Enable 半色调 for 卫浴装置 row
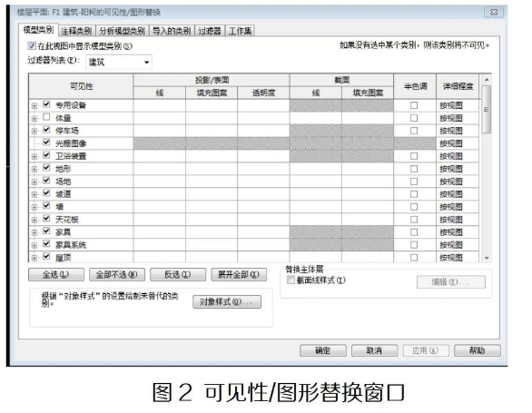The height and width of the screenshot is (413, 532). coord(414,156)
